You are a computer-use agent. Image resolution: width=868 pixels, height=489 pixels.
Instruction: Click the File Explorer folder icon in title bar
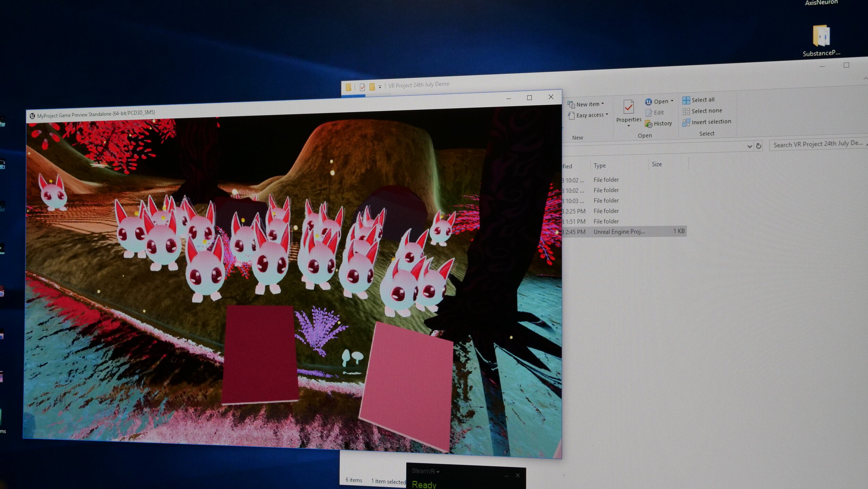(x=348, y=88)
